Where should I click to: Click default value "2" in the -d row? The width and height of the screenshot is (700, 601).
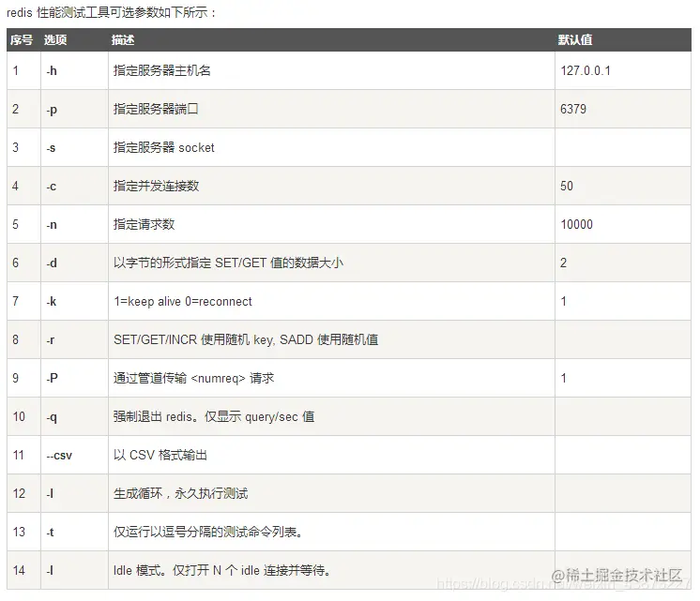563,263
